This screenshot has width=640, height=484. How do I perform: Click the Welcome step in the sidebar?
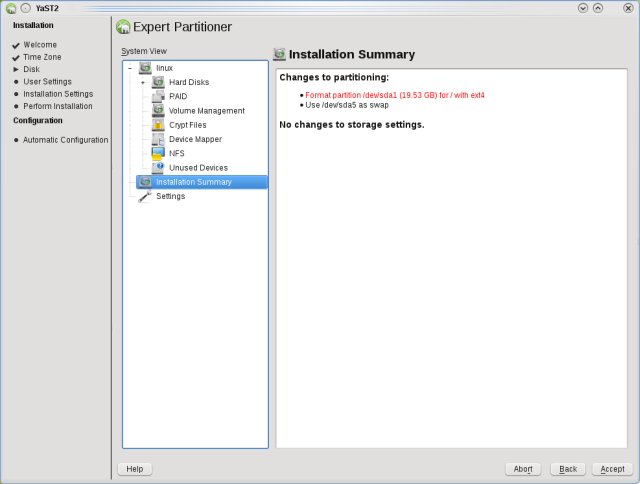coord(40,44)
